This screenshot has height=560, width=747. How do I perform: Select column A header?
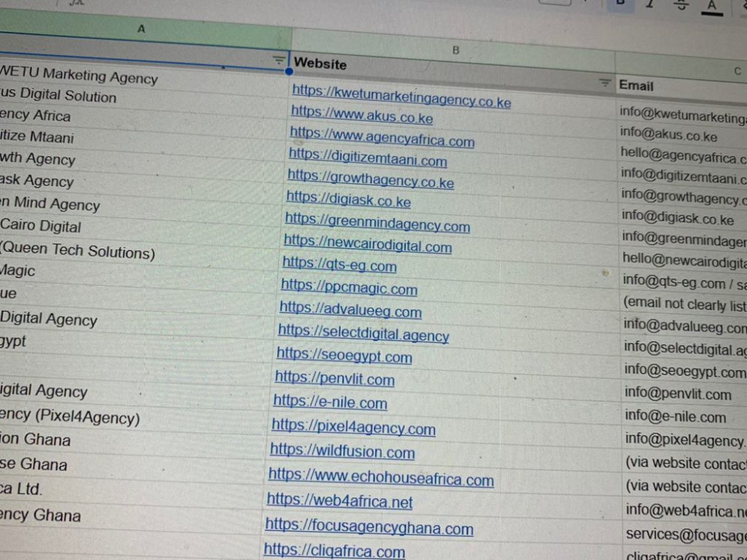click(141, 28)
